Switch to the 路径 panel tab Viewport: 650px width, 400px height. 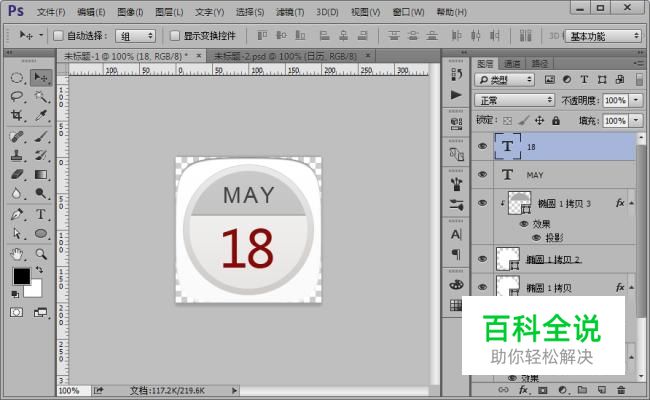pos(539,63)
